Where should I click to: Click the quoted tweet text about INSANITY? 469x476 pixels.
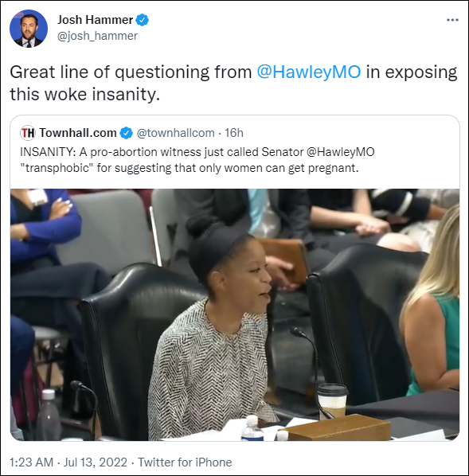click(197, 160)
